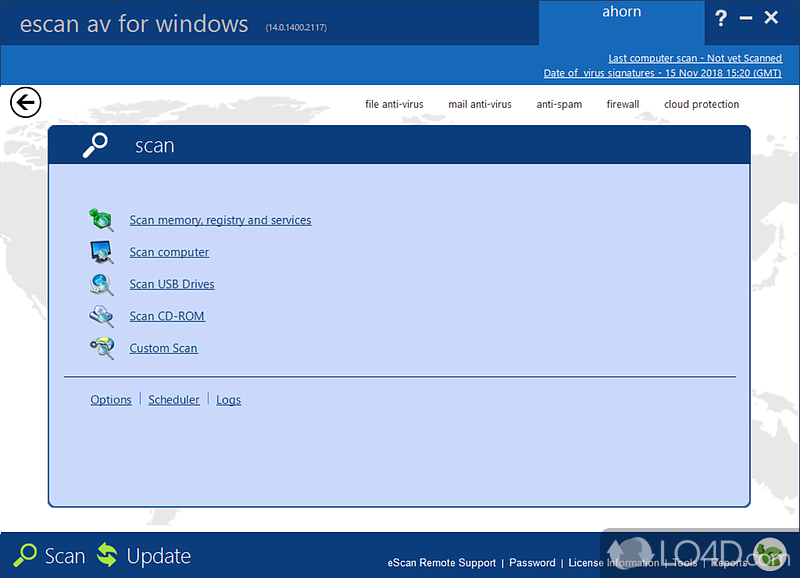
Task: Open the anti-spam tab
Action: click(559, 104)
